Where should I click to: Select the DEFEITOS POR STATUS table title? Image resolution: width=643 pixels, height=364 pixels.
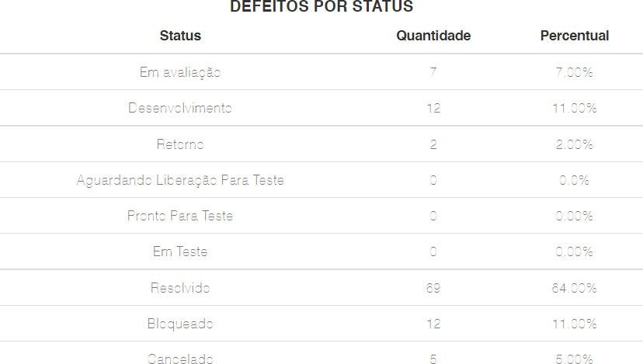(321, 7)
